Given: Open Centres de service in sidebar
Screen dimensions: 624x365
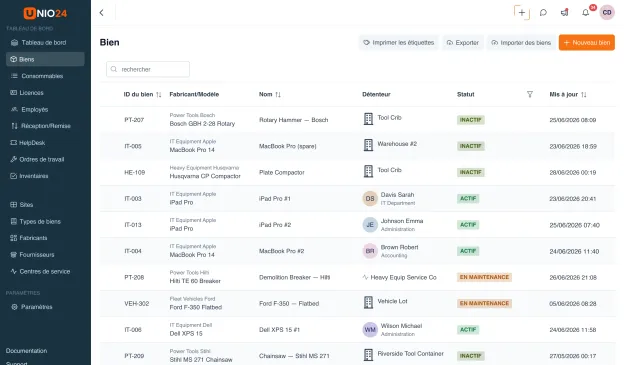Looking at the screenshot, I should click(x=45, y=271).
